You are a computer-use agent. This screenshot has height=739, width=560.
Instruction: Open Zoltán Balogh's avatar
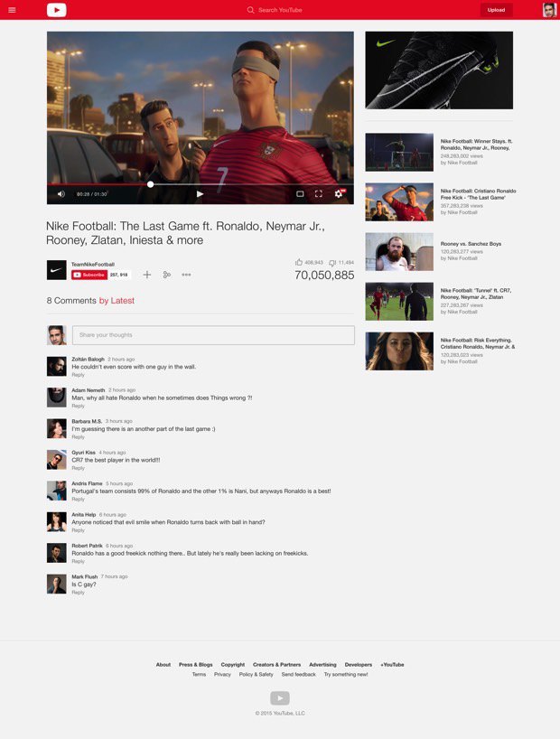57,366
